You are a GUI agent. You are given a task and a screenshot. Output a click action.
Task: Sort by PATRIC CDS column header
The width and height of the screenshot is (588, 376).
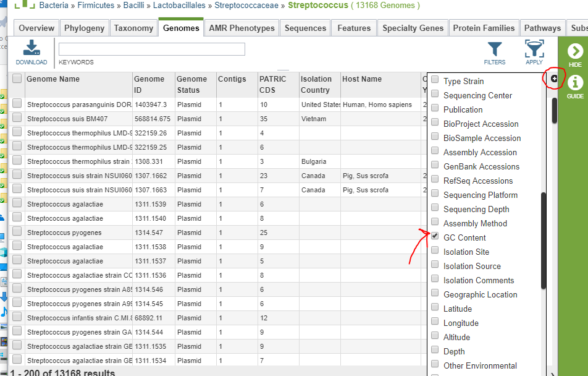click(278, 85)
